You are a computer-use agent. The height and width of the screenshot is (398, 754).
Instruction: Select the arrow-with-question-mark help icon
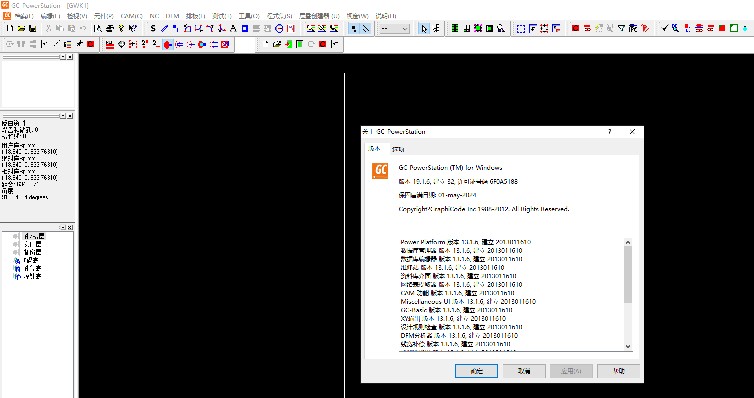pyautogui.click(x=132, y=28)
